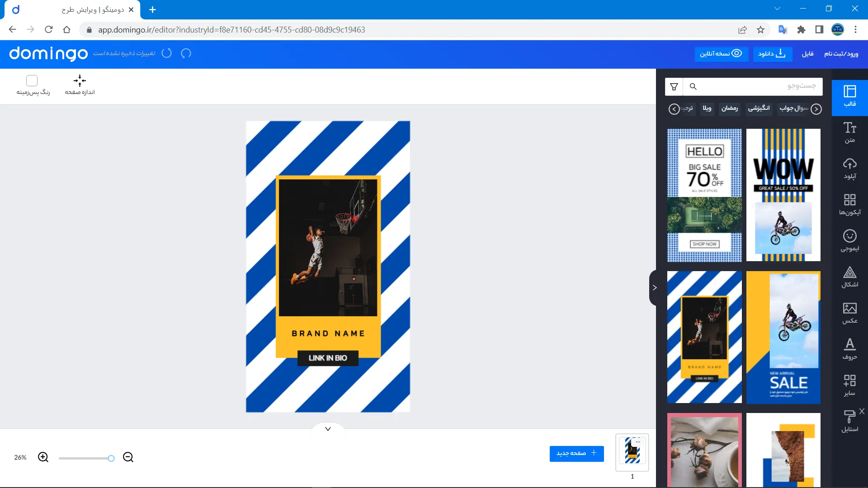Viewport: 868px width, 488px height.
Task: Open the Google Translate extension icon
Action: point(783,30)
